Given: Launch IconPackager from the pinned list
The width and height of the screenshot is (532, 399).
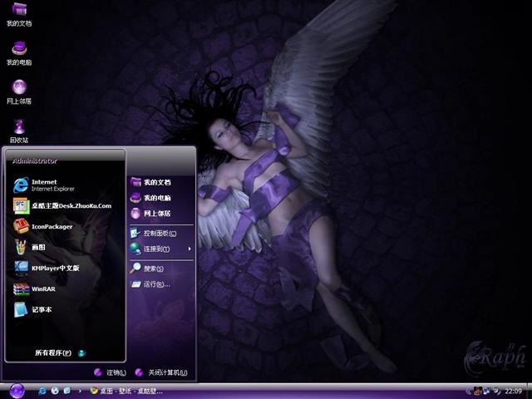Looking at the screenshot, I should [52, 226].
